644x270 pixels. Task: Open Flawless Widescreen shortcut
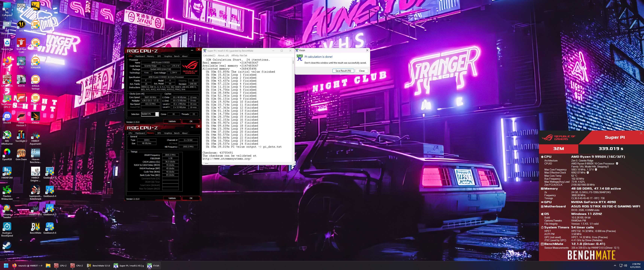click(x=7, y=193)
